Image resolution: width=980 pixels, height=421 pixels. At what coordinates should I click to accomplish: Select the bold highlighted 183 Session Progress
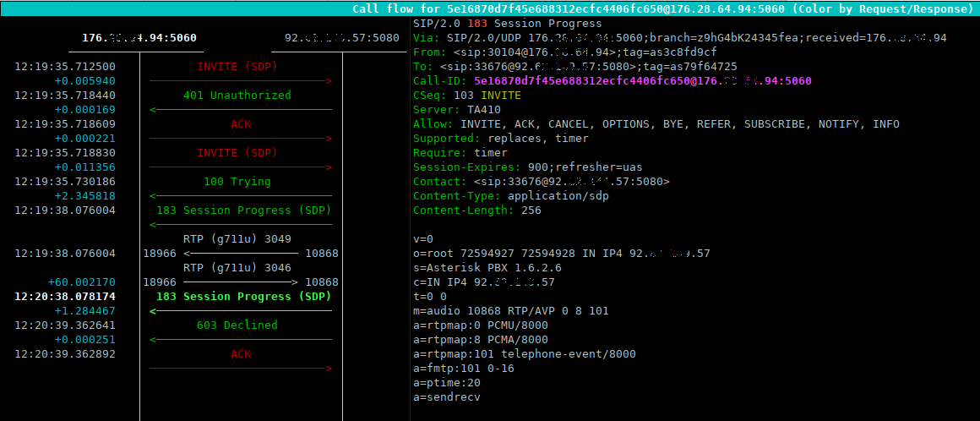[x=243, y=297]
